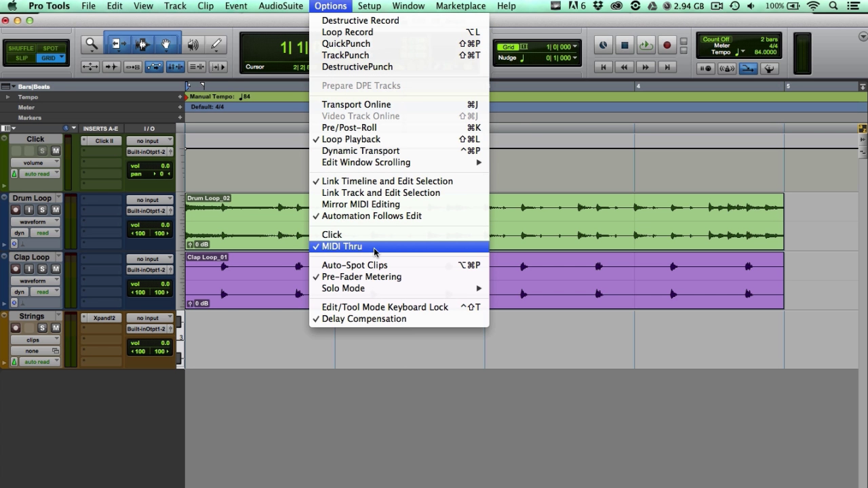
Task: Click Go to End button
Action: [x=667, y=67]
